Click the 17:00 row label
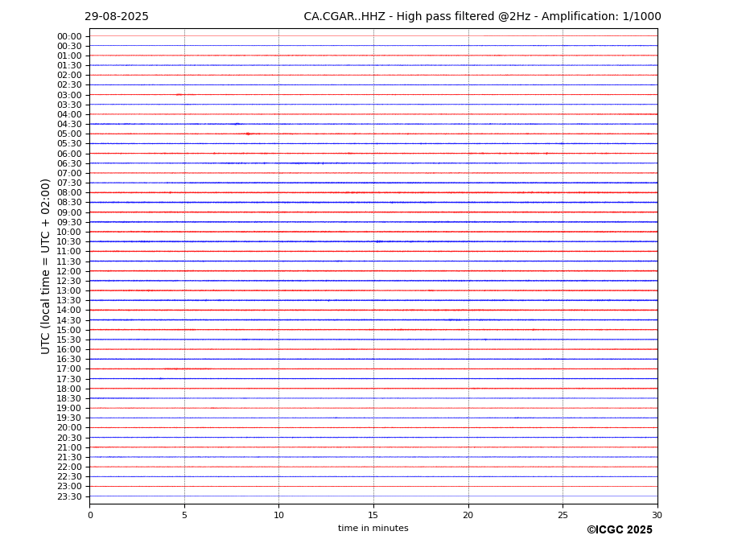 click(x=69, y=369)
